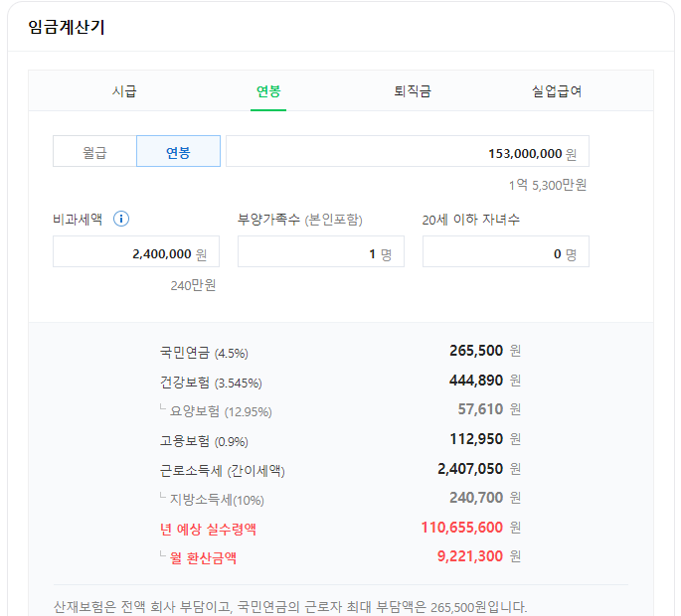Click the 57,610 원 value
The width and height of the screenshot is (681, 616).
489,409
